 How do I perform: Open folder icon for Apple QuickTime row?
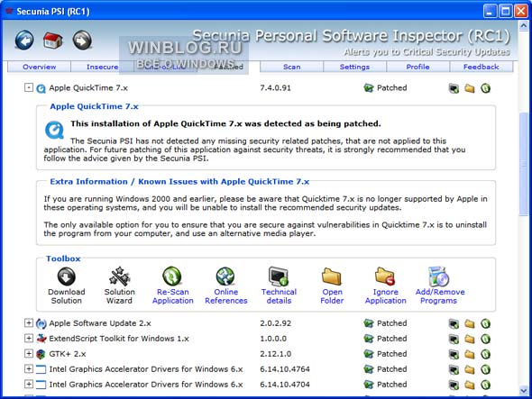pyautogui.click(x=470, y=88)
